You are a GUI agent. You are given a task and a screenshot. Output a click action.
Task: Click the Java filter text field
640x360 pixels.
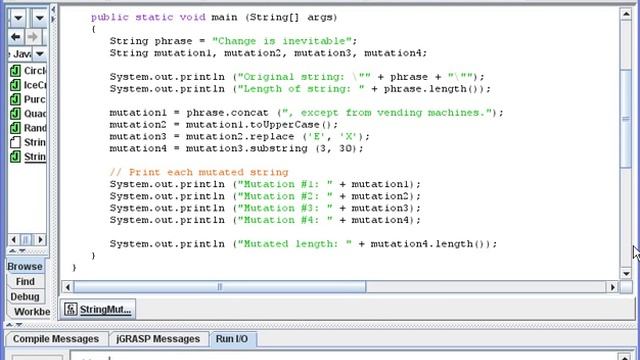(20, 53)
